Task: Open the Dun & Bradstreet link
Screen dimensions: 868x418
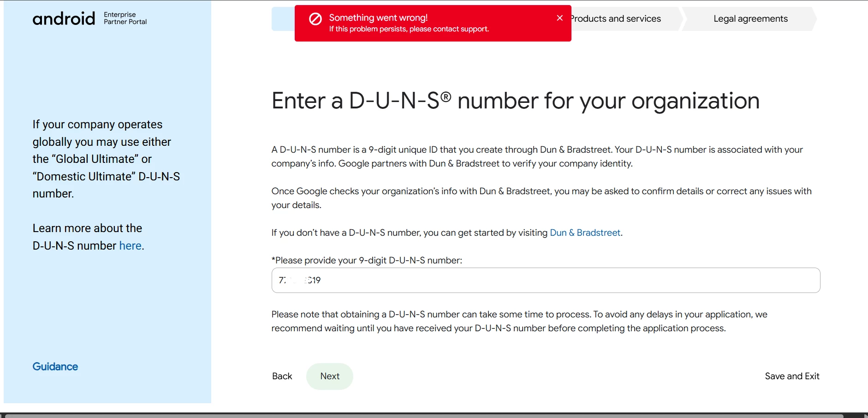Action: (x=585, y=233)
